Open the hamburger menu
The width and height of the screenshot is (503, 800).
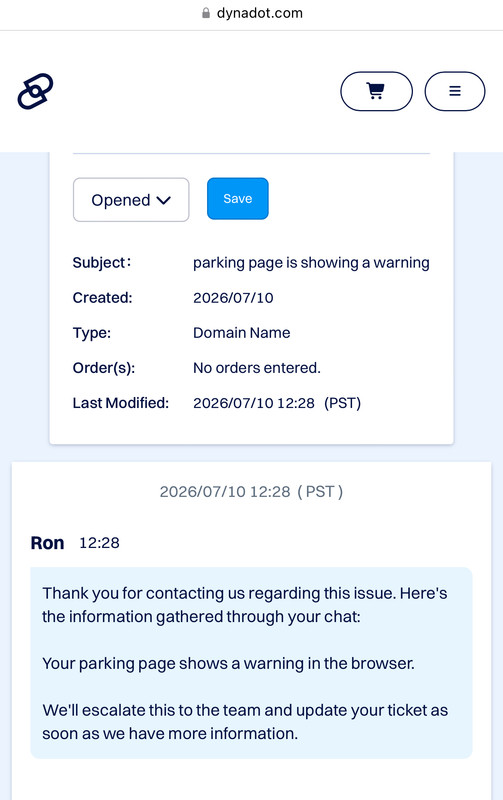(x=455, y=91)
